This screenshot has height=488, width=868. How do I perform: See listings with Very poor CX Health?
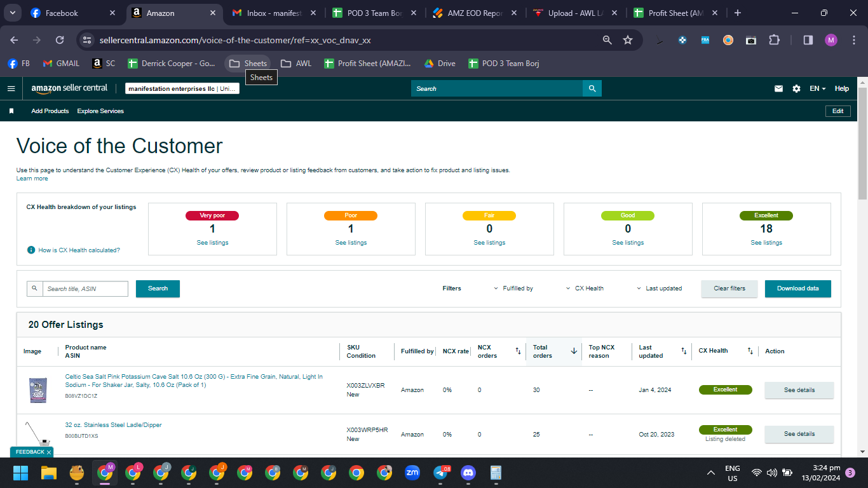click(x=212, y=243)
